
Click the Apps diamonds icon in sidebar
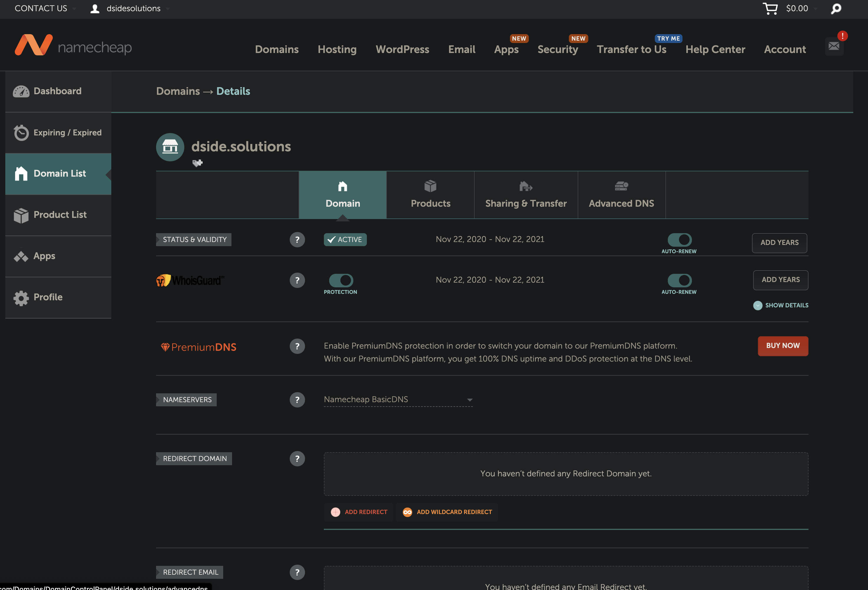point(21,256)
